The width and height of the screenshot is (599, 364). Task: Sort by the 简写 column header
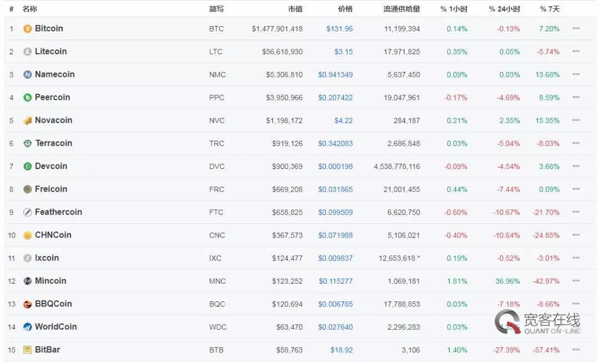pyautogui.click(x=216, y=9)
